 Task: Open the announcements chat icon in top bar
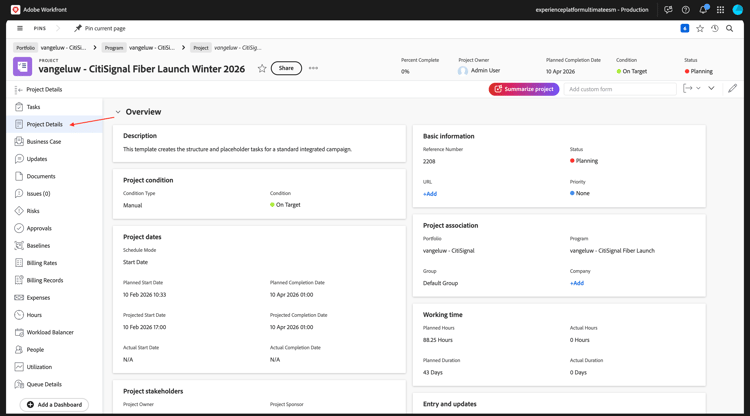point(668,10)
